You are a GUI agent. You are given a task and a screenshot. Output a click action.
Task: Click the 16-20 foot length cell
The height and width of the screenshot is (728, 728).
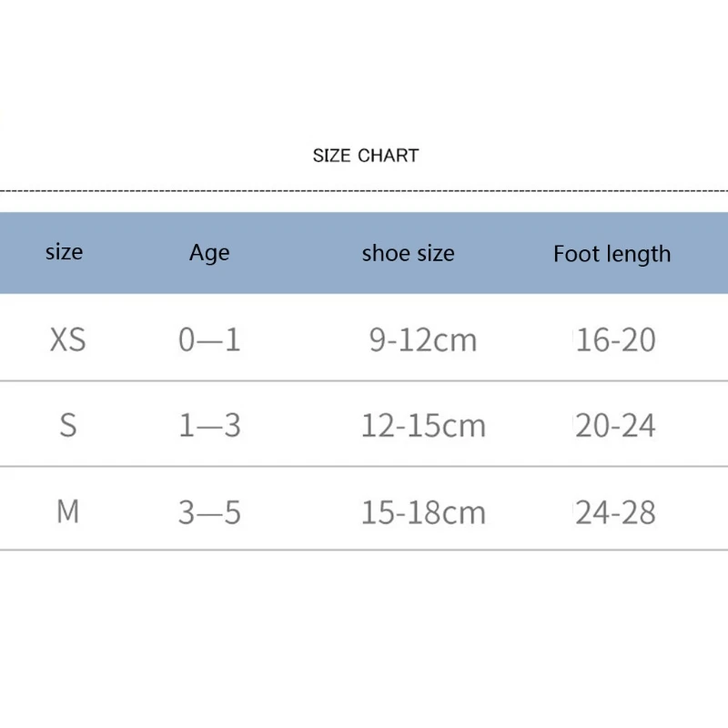pos(615,340)
